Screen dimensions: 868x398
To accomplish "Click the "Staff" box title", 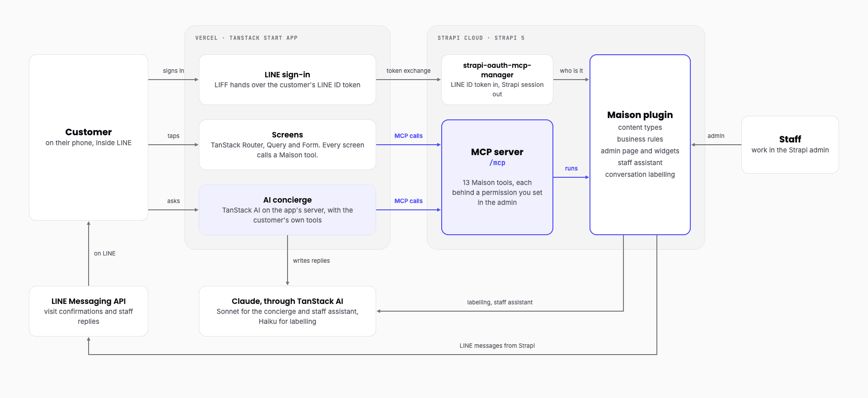I will 790,139.
